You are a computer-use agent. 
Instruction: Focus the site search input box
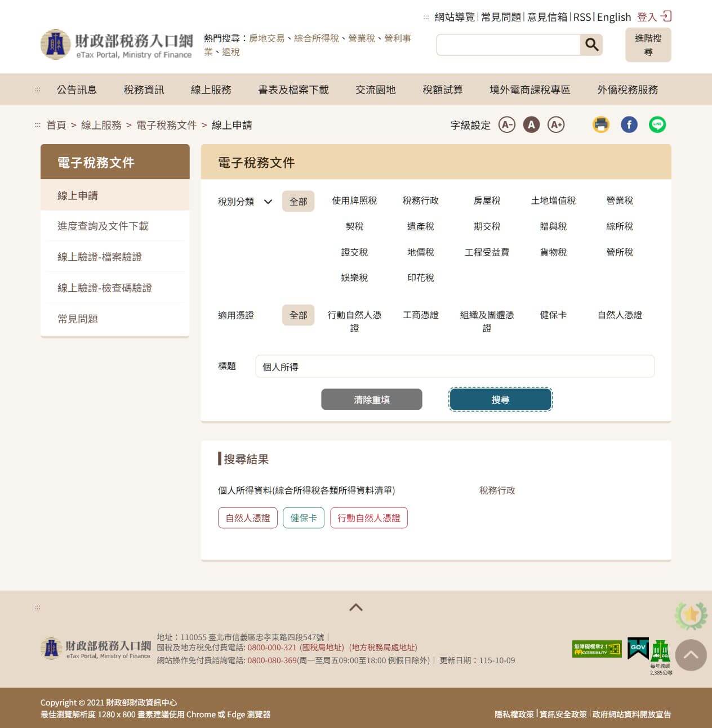tap(508, 44)
